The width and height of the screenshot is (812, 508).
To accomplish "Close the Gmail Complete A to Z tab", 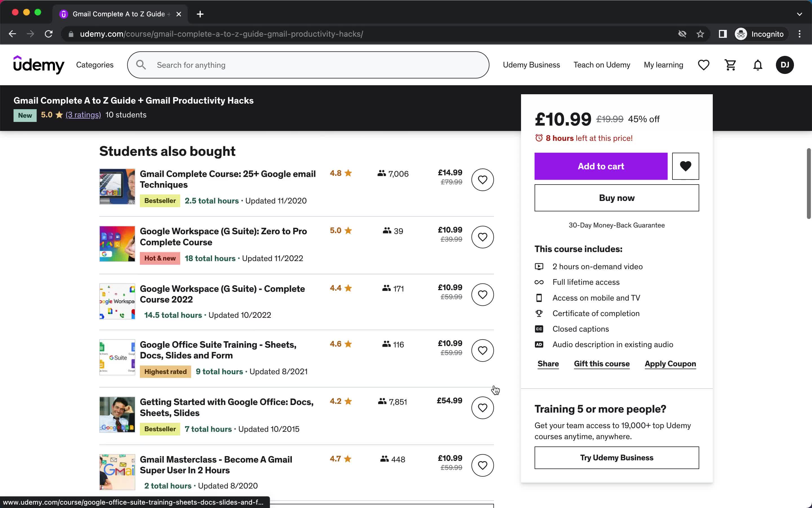I will tap(179, 14).
